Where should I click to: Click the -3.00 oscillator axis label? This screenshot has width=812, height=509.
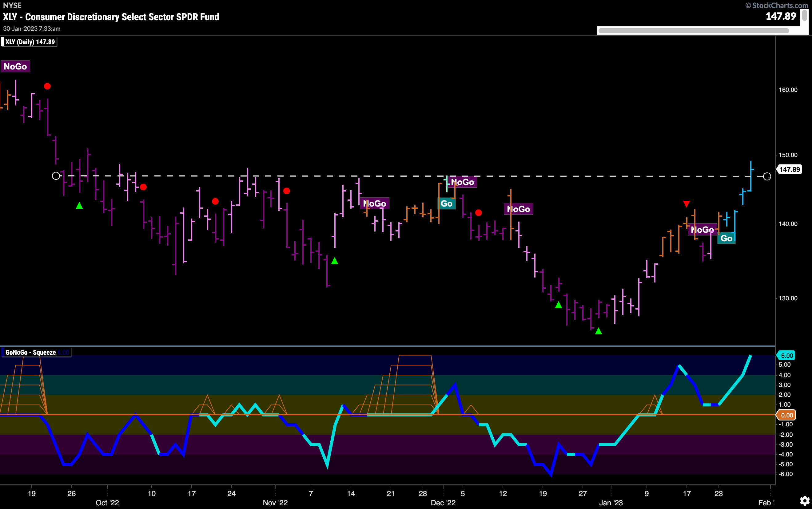tap(785, 444)
